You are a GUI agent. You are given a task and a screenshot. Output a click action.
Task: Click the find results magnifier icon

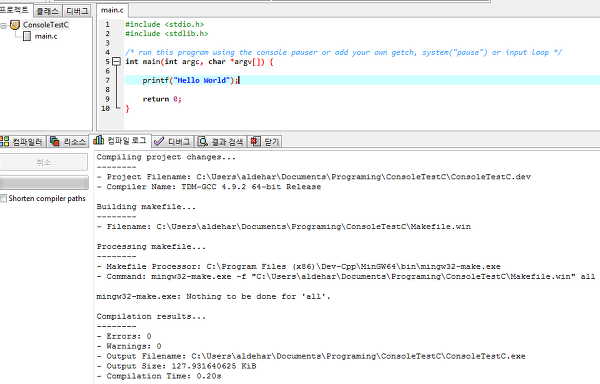[x=203, y=142]
